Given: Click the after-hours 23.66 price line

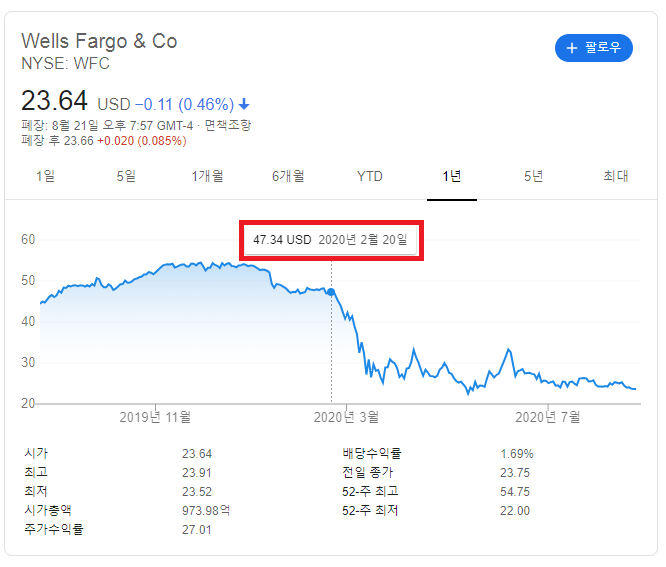Looking at the screenshot, I should pos(104,141).
